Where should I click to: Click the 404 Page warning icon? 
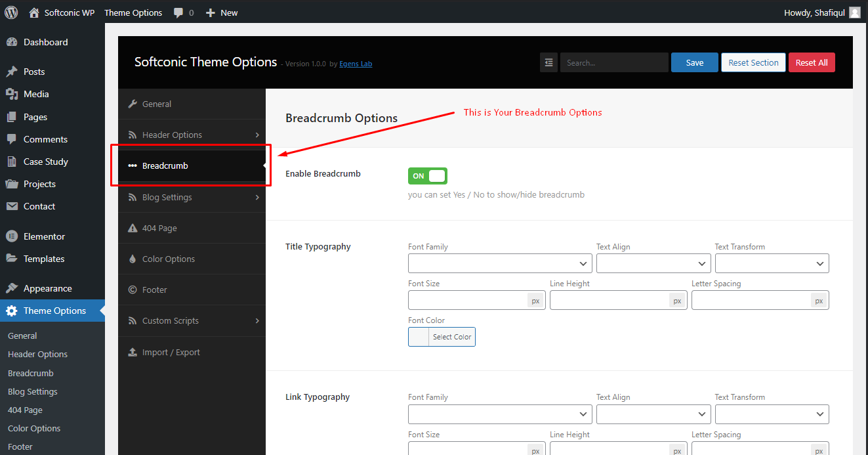[x=133, y=228]
